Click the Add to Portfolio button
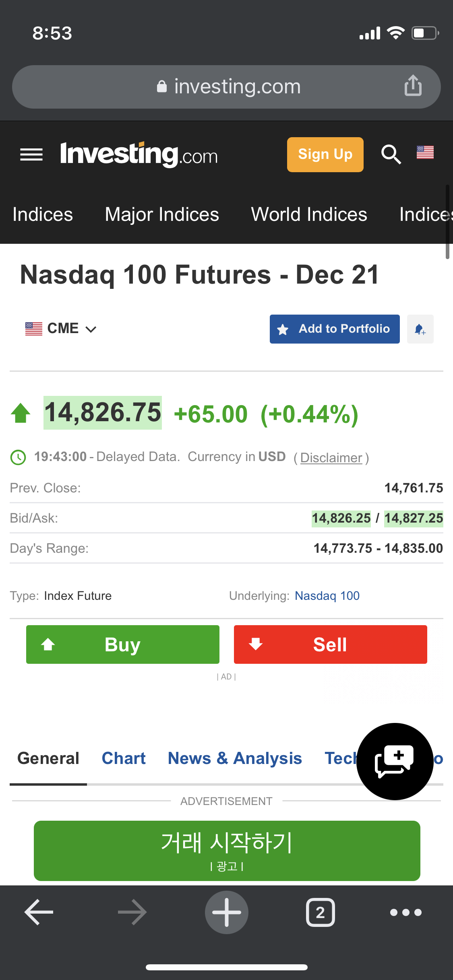The height and width of the screenshot is (980, 453). (x=334, y=329)
